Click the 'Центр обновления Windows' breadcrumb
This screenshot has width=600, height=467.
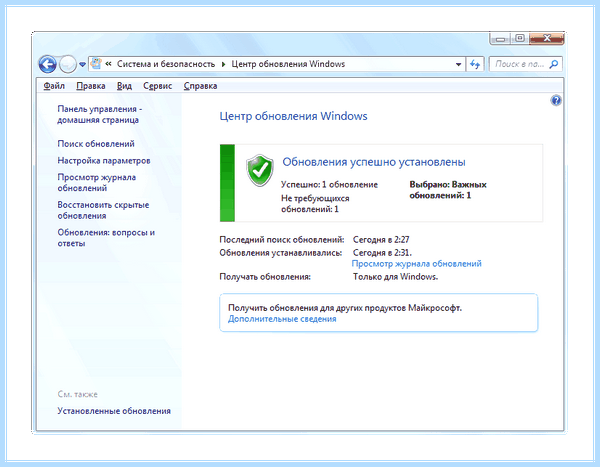288,64
